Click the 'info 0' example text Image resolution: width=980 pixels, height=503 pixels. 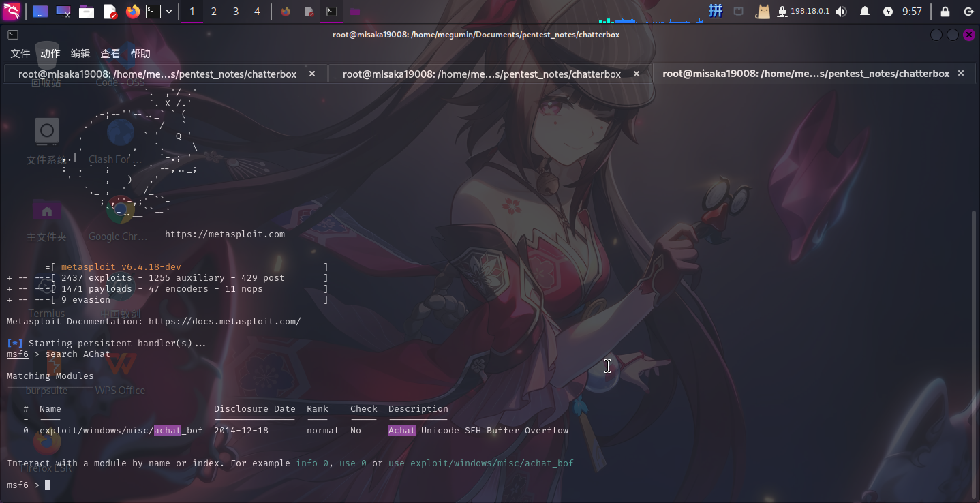tap(312, 463)
